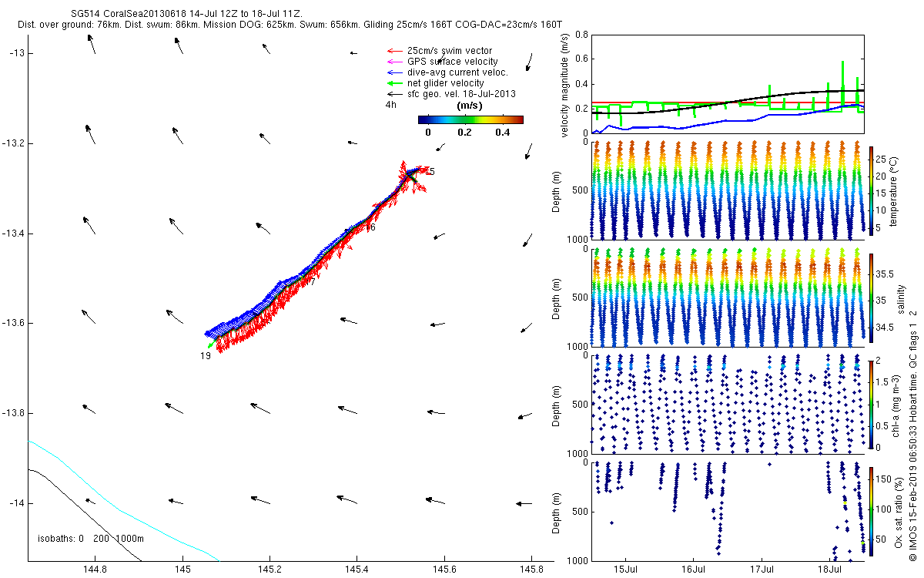Image resolution: width=924 pixels, height=578 pixels.
Task: Click the track start label '5'
Action: coord(432,172)
